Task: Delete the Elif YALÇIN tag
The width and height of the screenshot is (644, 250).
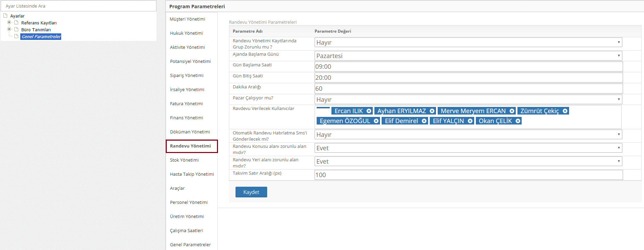Action: click(x=470, y=121)
